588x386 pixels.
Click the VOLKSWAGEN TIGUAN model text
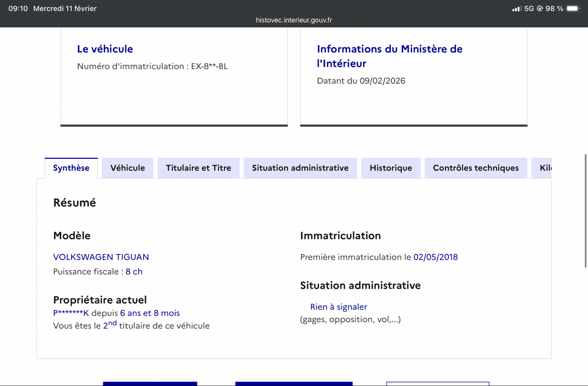101,257
